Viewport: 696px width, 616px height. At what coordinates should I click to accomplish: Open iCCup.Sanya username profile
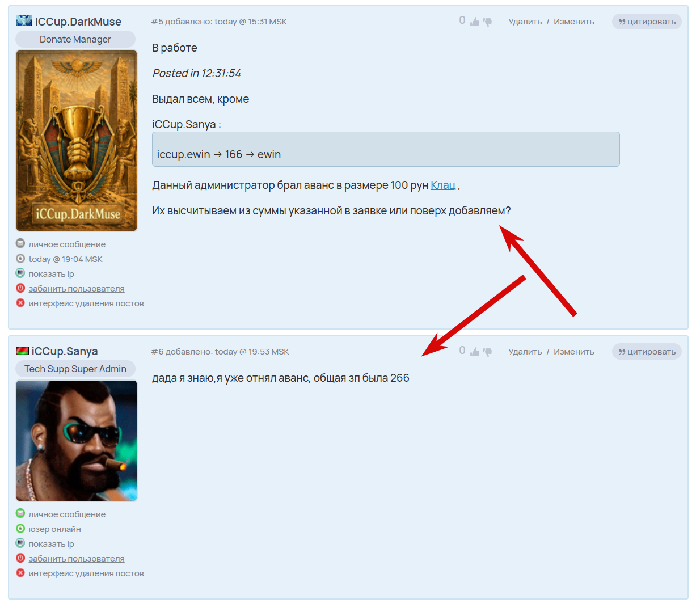(65, 352)
